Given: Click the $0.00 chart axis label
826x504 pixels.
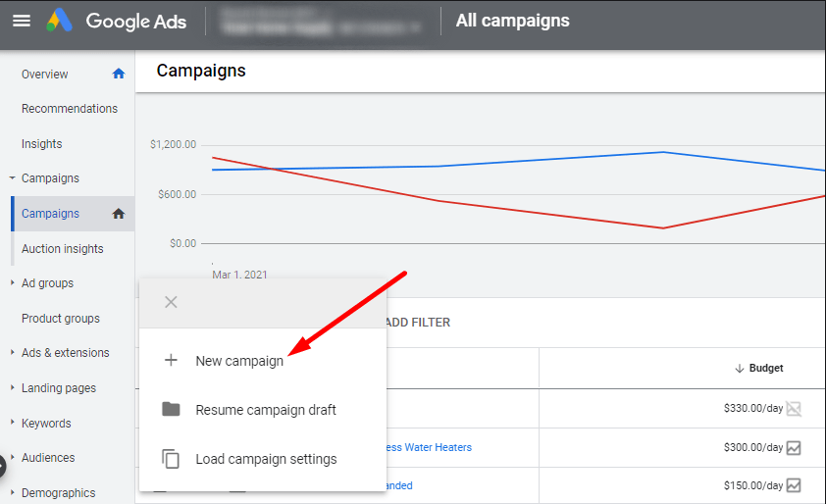Looking at the screenshot, I should tap(182, 243).
